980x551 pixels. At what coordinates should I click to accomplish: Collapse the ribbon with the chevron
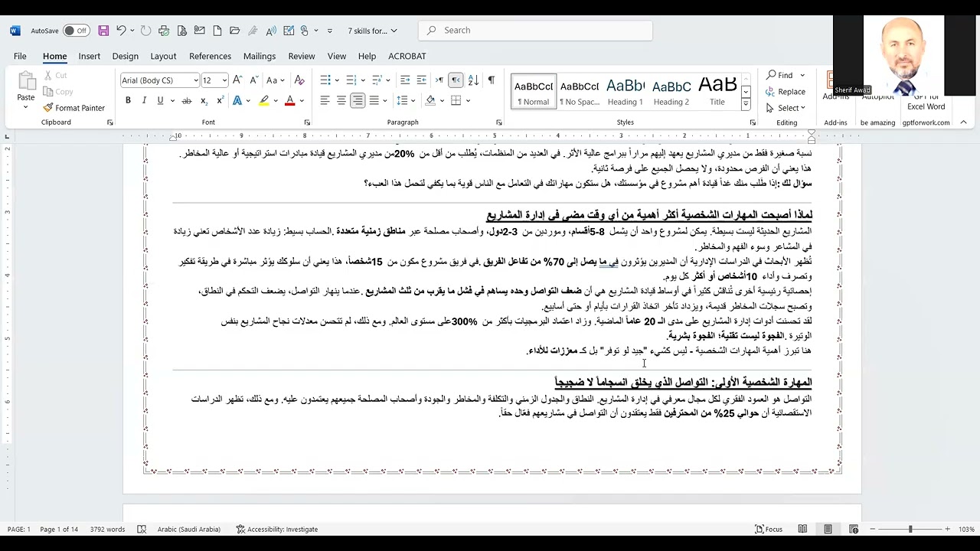[963, 122]
